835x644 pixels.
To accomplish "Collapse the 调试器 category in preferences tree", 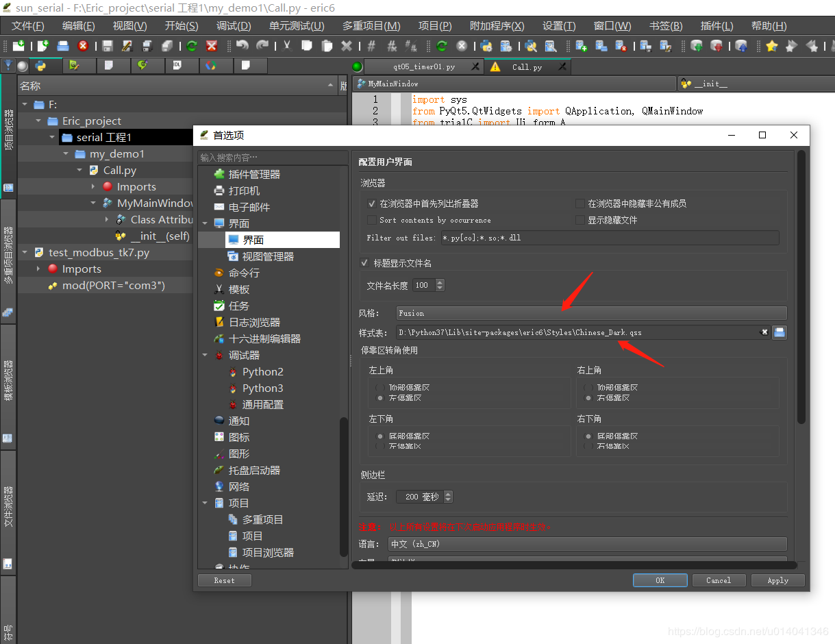I will [205, 355].
